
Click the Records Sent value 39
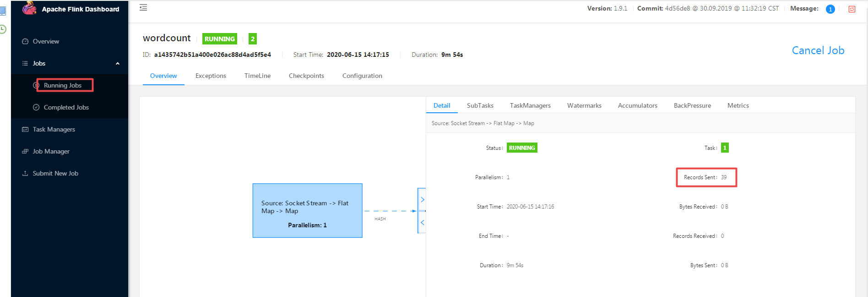(x=724, y=177)
